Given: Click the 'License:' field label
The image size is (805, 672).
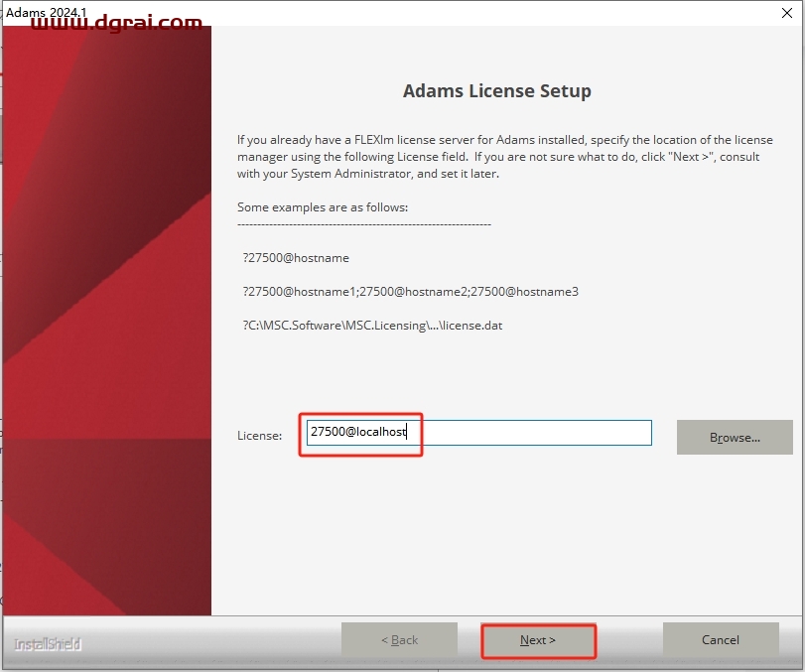Looking at the screenshot, I should 260,436.
